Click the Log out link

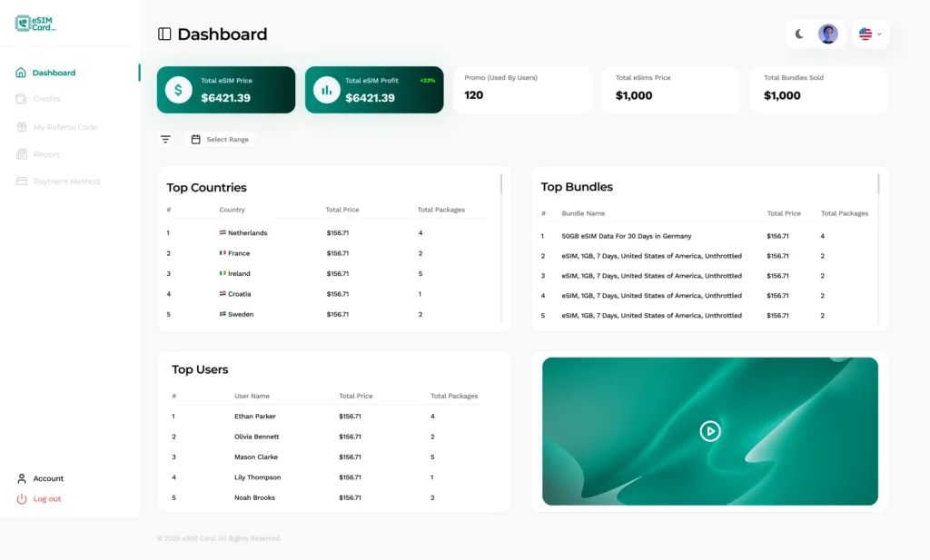coord(46,499)
